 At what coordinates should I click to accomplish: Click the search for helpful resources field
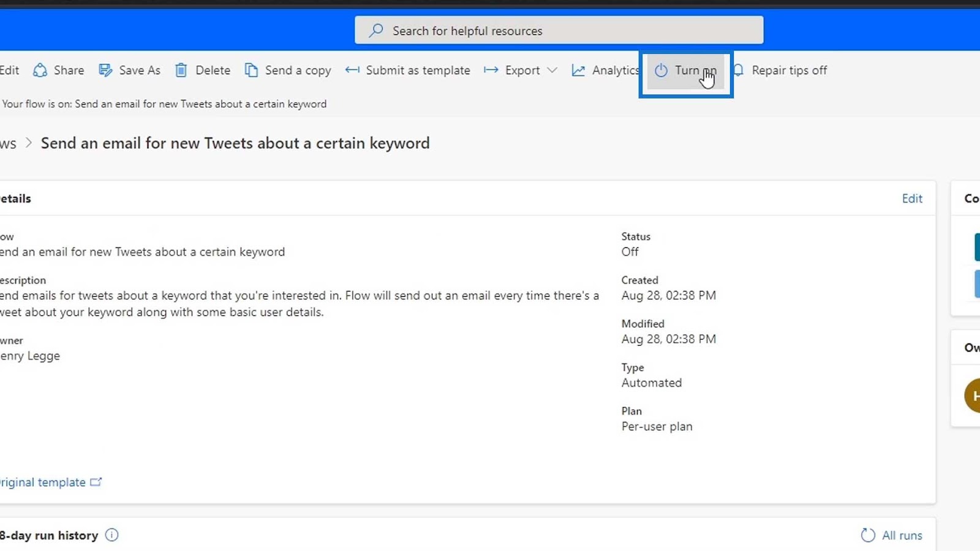click(559, 30)
